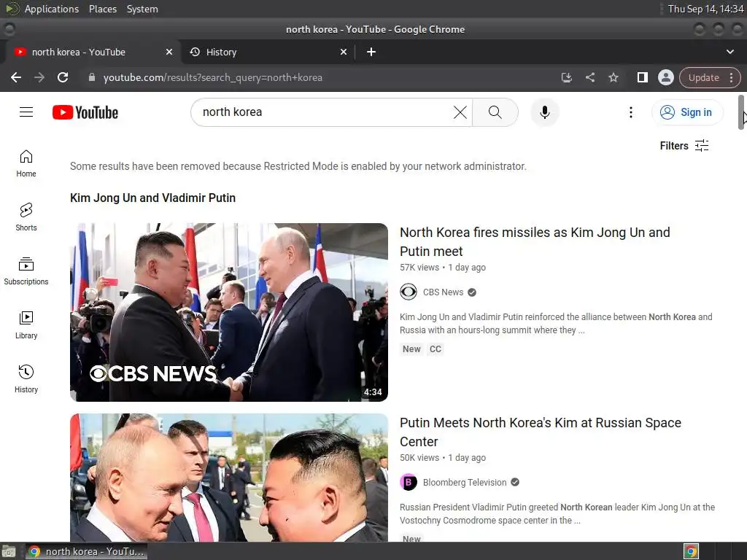
Task: Reload the page with the refresh icon
Action: coord(63,77)
